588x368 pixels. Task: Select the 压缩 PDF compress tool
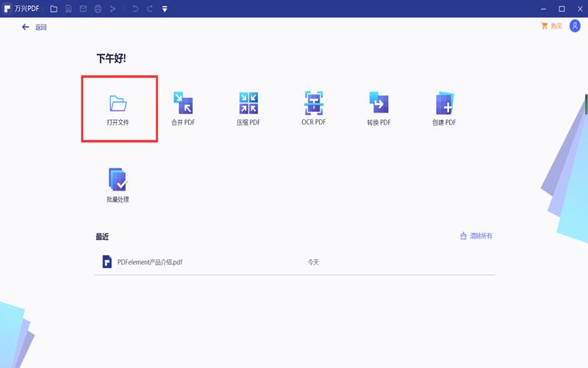[248, 103]
